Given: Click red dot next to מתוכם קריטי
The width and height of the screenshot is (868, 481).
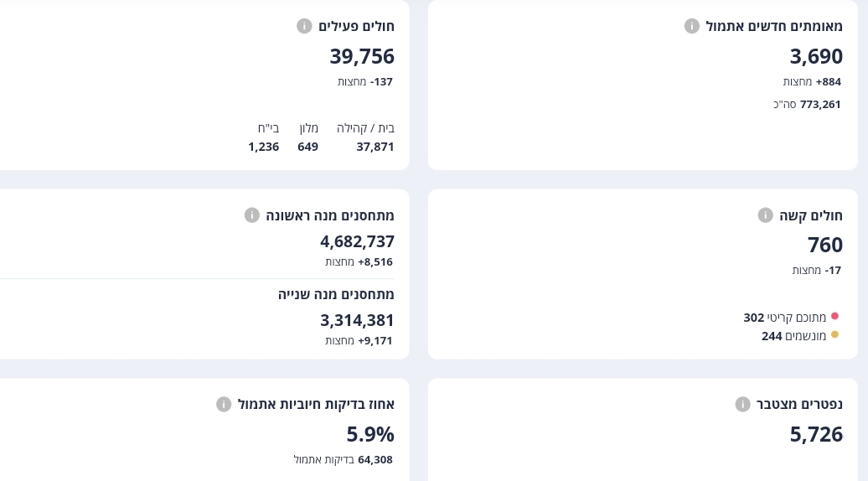Looking at the screenshot, I should tap(834, 317).
